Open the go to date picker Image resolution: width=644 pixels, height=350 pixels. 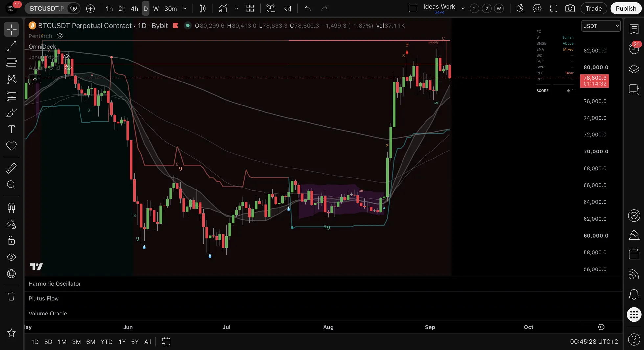tap(166, 342)
